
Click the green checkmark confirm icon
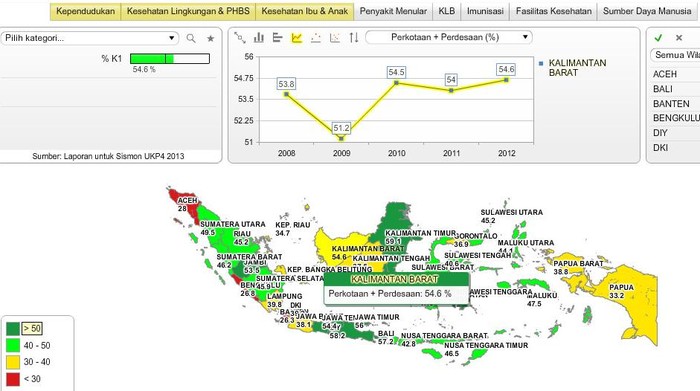click(x=658, y=38)
